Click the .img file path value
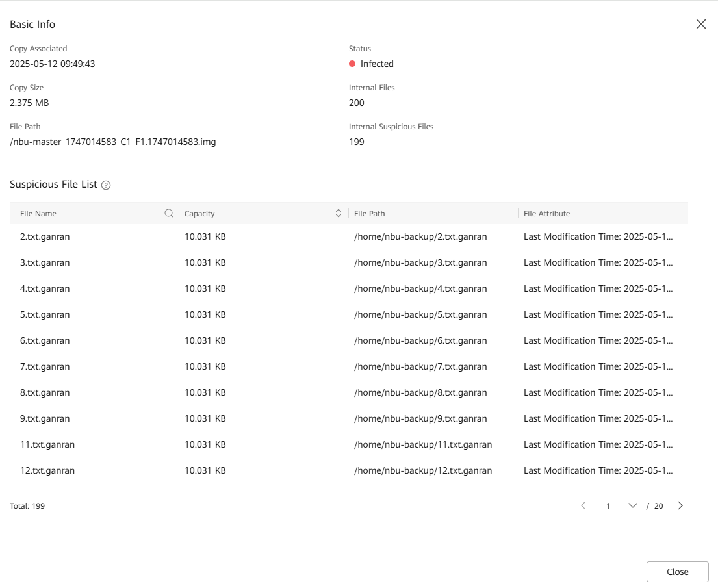This screenshot has height=588, width=718. pos(112,142)
